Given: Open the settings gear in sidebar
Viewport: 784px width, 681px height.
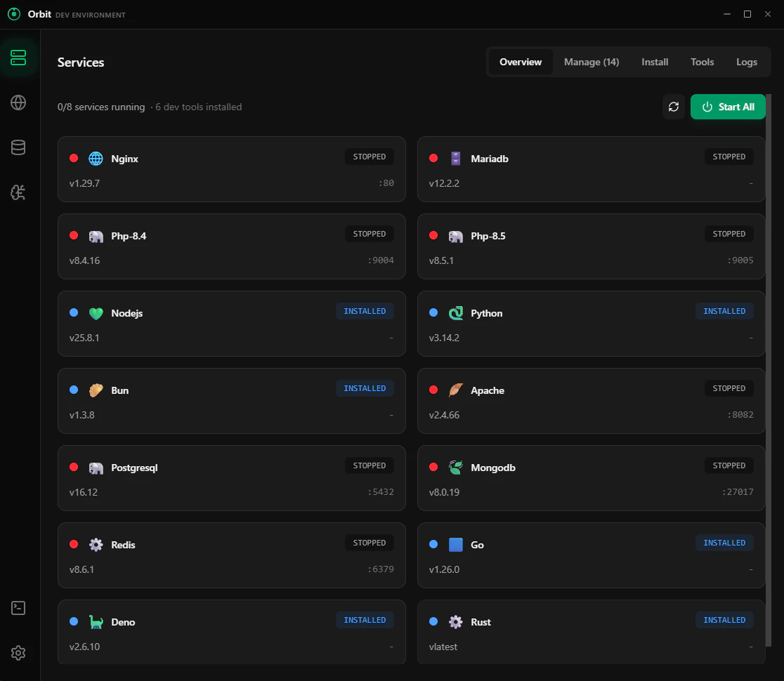Looking at the screenshot, I should pyautogui.click(x=18, y=653).
